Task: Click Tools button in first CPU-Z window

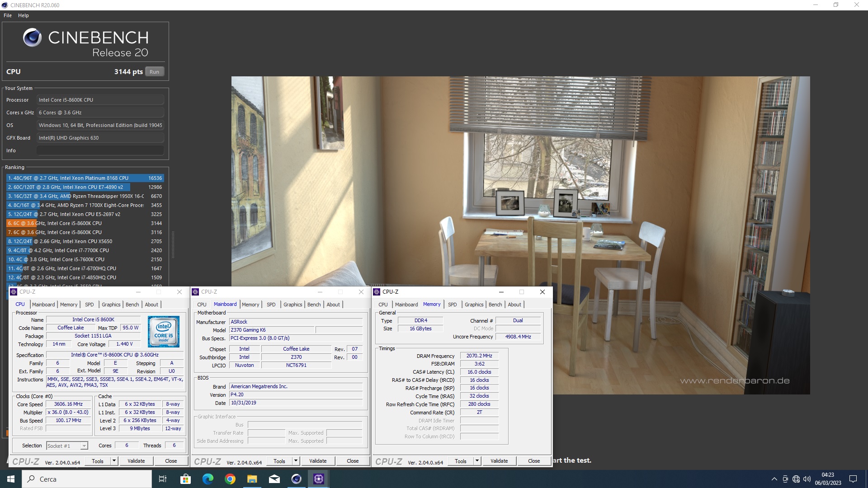Action: [x=98, y=461]
